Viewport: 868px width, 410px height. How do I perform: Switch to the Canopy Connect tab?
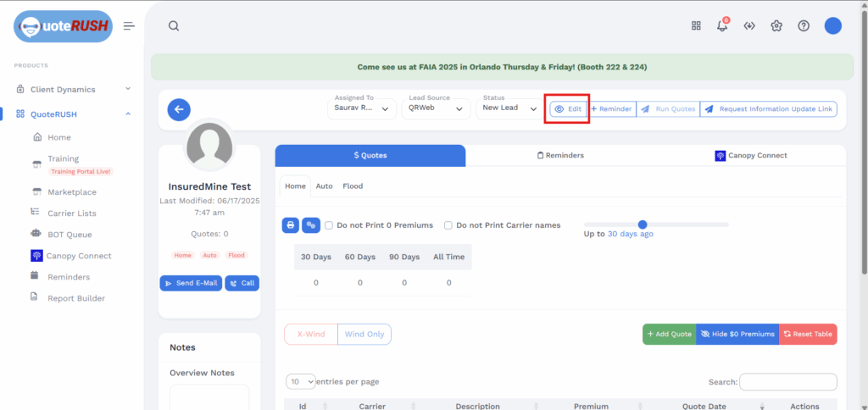751,156
